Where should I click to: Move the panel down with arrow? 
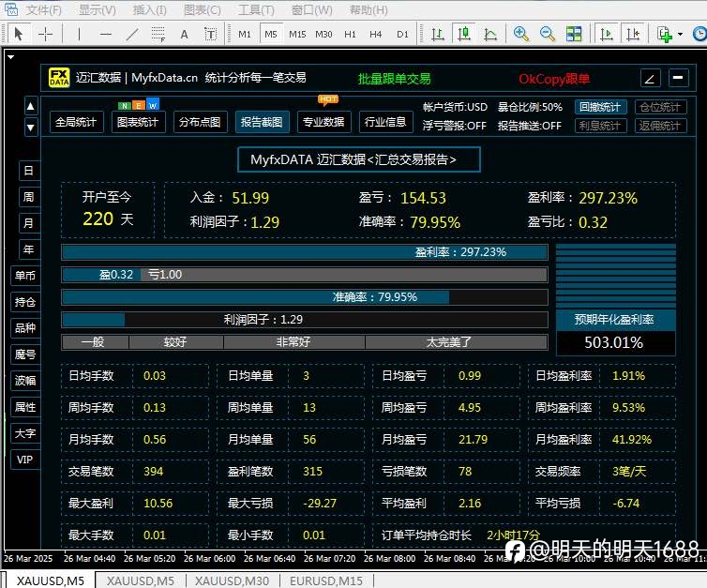30,128
